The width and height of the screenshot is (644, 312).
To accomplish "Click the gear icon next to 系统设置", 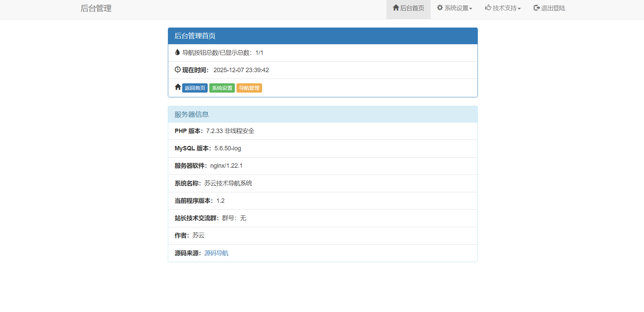I will (x=440, y=8).
